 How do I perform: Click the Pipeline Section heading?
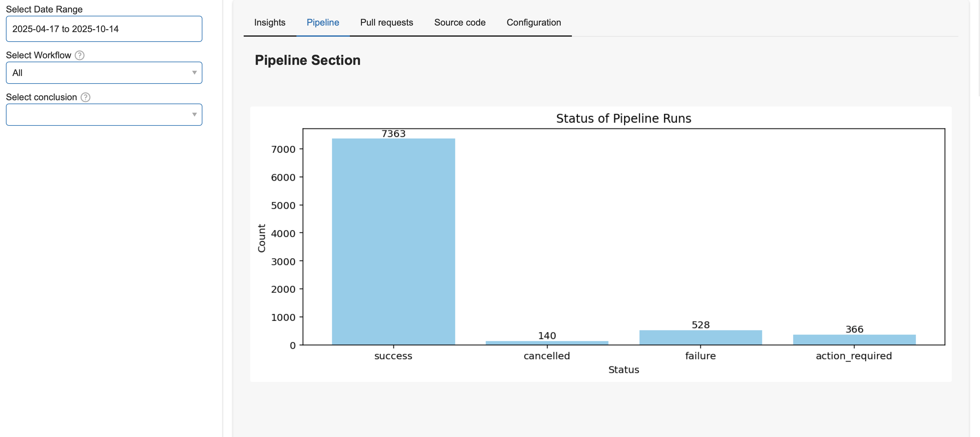pos(307,60)
